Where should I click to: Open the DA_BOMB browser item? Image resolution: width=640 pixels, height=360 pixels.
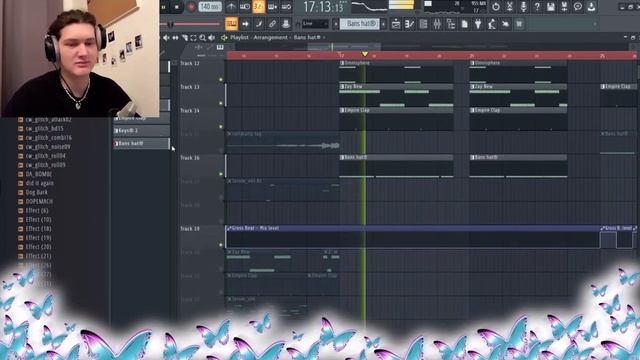tap(38, 174)
